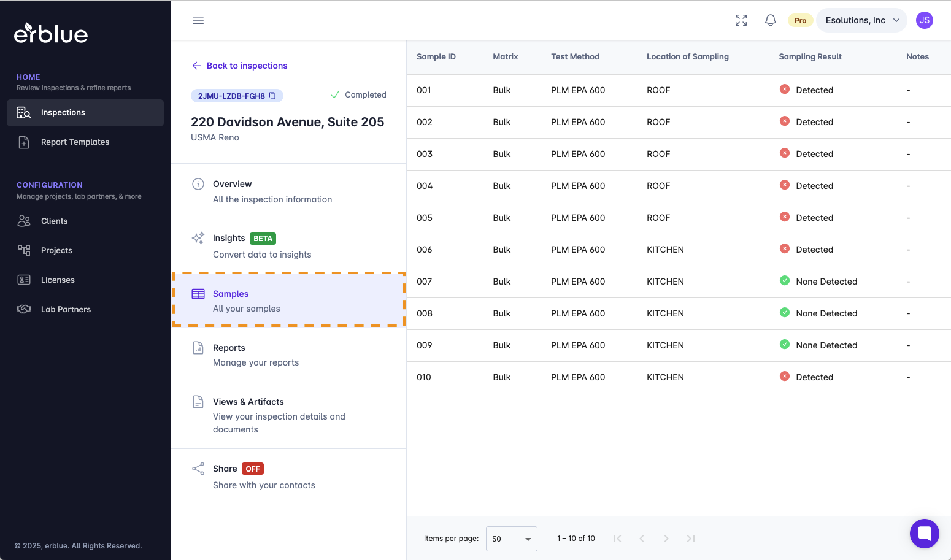Screen dimensions: 951x560
Task: Open Report Templates in sidebar
Action: pos(75,142)
